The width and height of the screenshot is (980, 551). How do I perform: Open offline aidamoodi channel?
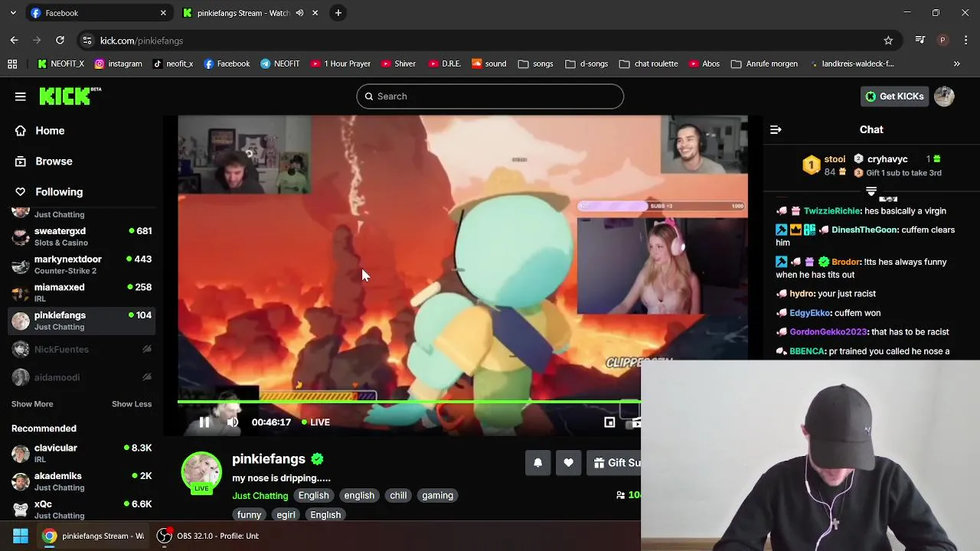coord(82,377)
